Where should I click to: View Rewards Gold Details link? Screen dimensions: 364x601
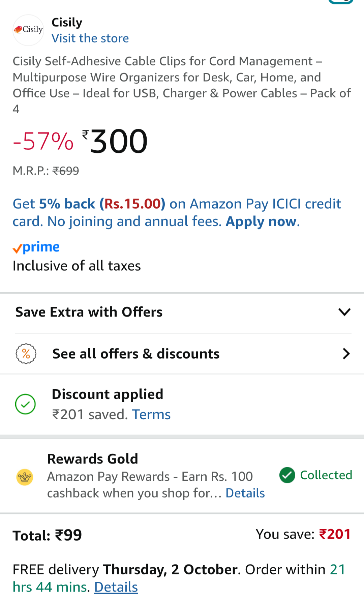pos(245,493)
